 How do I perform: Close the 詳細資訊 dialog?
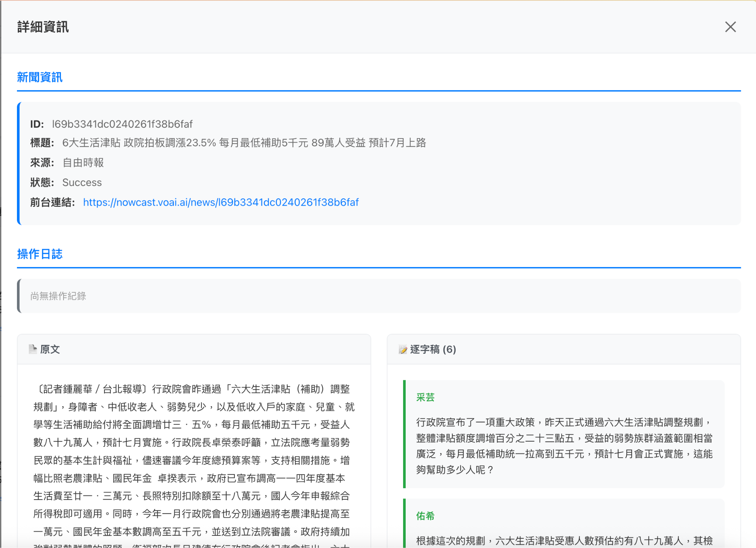pyautogui.click(x=730, y=27)
